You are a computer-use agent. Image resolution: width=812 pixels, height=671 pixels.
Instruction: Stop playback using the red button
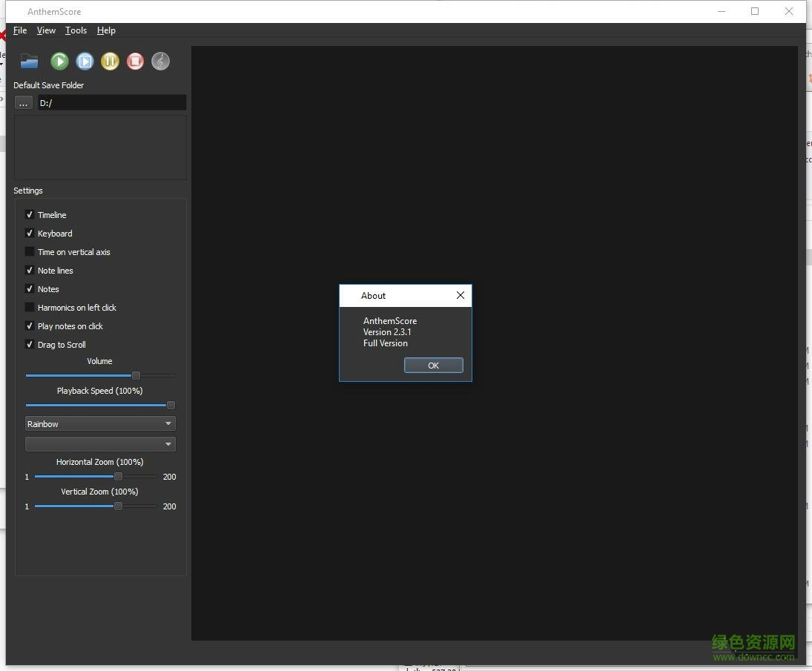pyautogui.click(x=135, y=62)
